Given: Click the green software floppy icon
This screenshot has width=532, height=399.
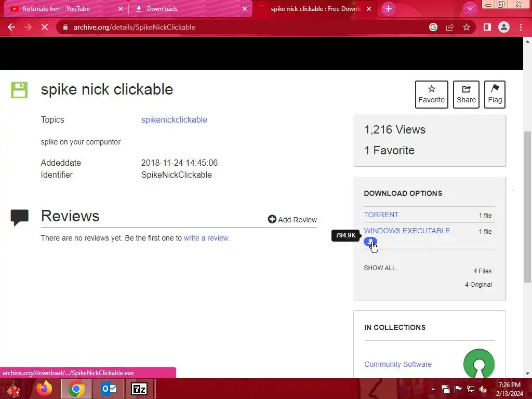Looking at the screenshot, I should pos(19,90).
